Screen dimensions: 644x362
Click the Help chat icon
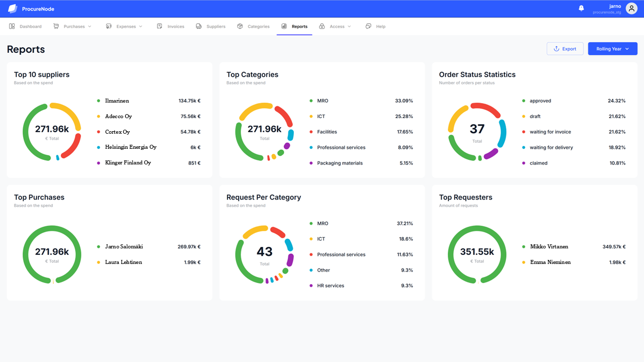(x=368, y=26)
